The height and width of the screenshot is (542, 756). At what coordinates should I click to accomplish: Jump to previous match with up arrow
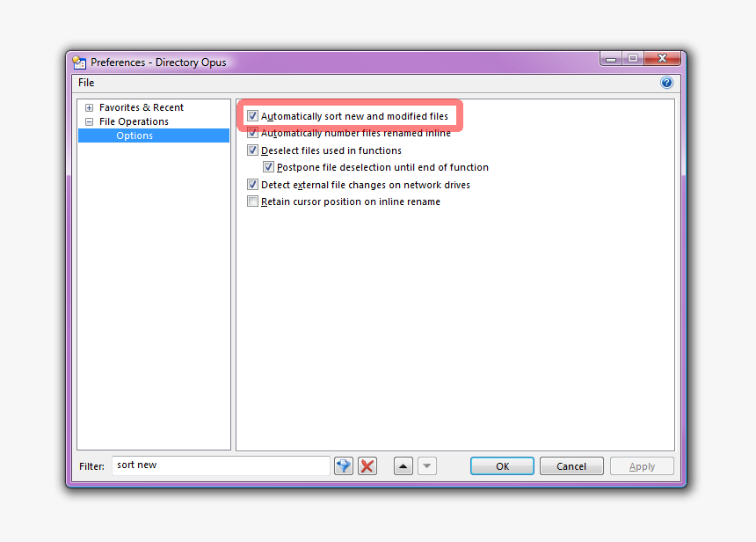(403, 465)
